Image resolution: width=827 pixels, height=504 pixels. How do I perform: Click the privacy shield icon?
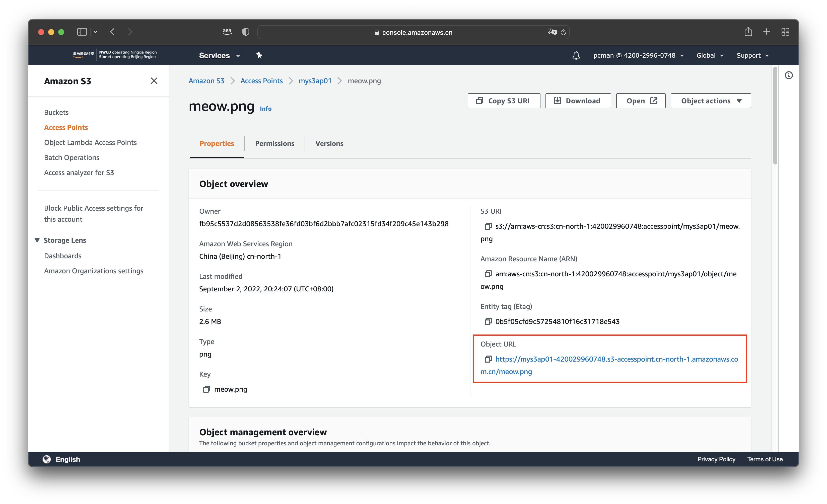point(246,32)
